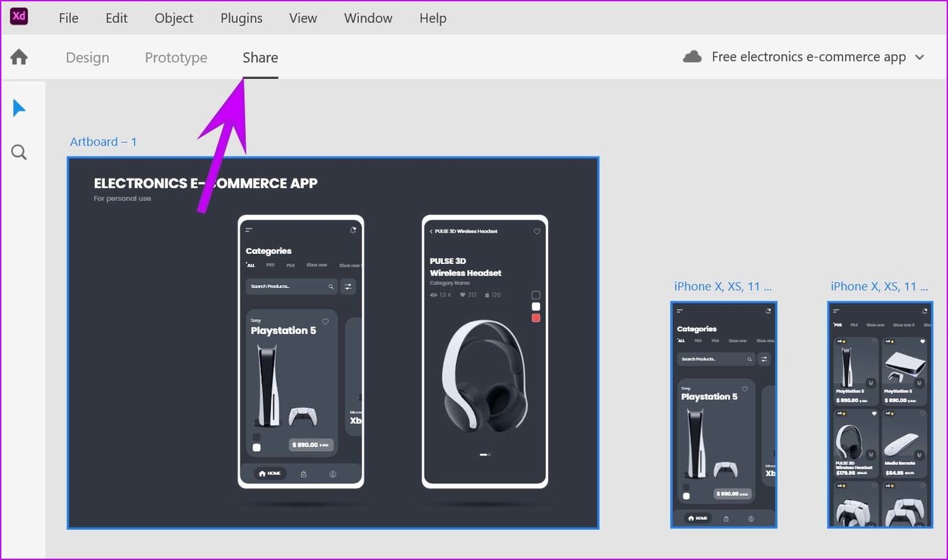Switch to the Design tab
Screen dimensions: 948x560
click(x=87, y=58)
